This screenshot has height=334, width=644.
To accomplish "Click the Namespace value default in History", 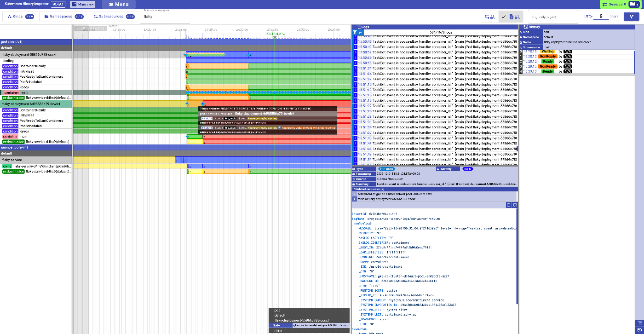I will [x=548, y=37].
